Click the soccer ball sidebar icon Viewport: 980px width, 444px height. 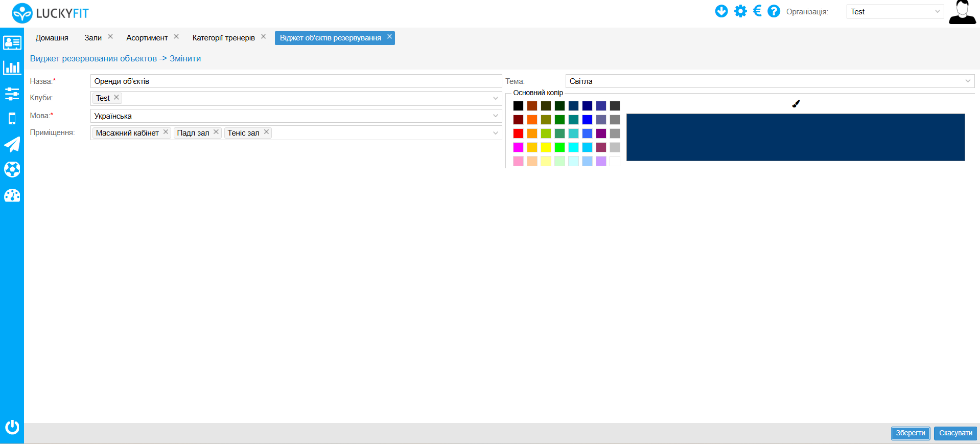(x=12, y=169)
